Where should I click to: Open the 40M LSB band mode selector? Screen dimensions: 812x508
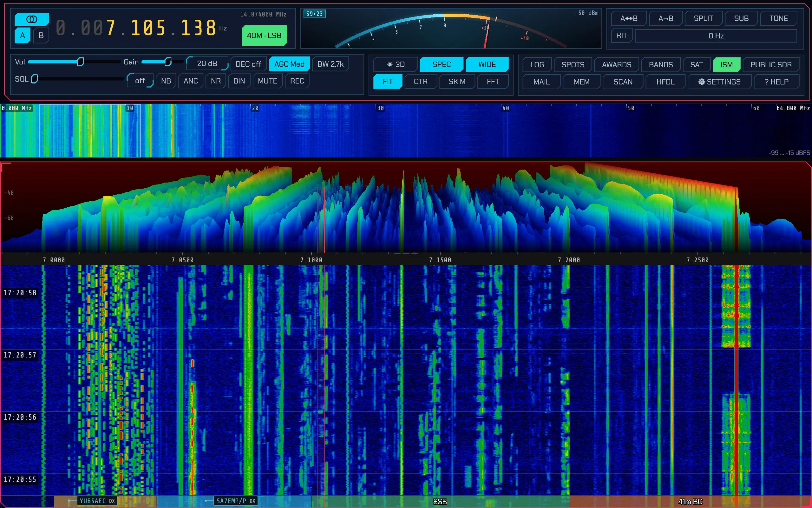(x=264, y=35)
